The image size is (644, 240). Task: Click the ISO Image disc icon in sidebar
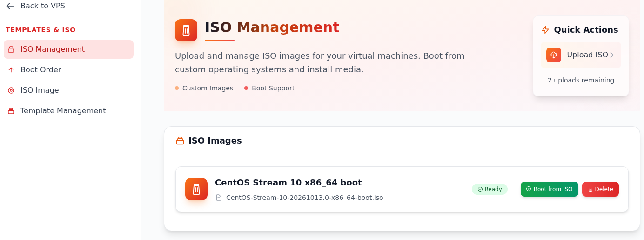pos(11,90)
